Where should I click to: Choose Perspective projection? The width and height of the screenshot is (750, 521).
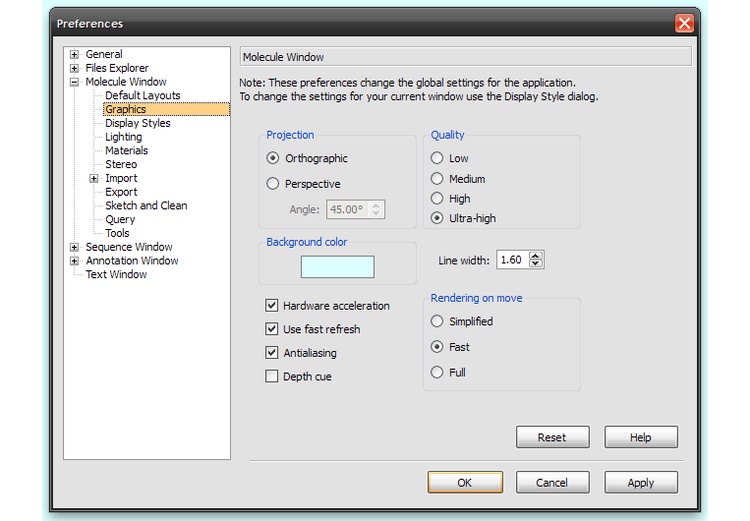273,184
